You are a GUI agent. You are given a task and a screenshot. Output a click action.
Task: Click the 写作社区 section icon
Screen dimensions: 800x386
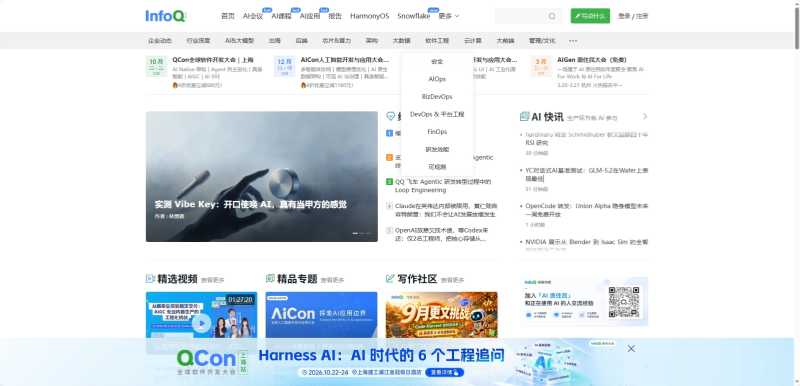pos(390,278)
